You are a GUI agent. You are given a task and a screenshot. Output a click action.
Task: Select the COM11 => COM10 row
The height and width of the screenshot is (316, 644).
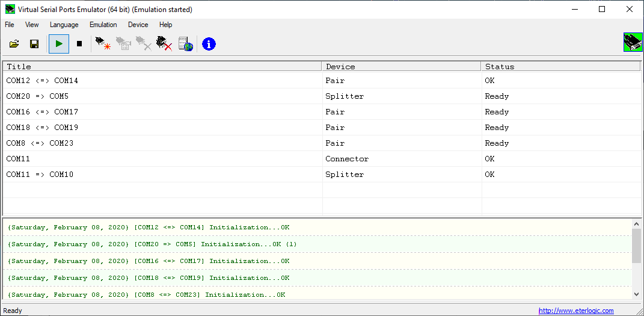point(322,174)
